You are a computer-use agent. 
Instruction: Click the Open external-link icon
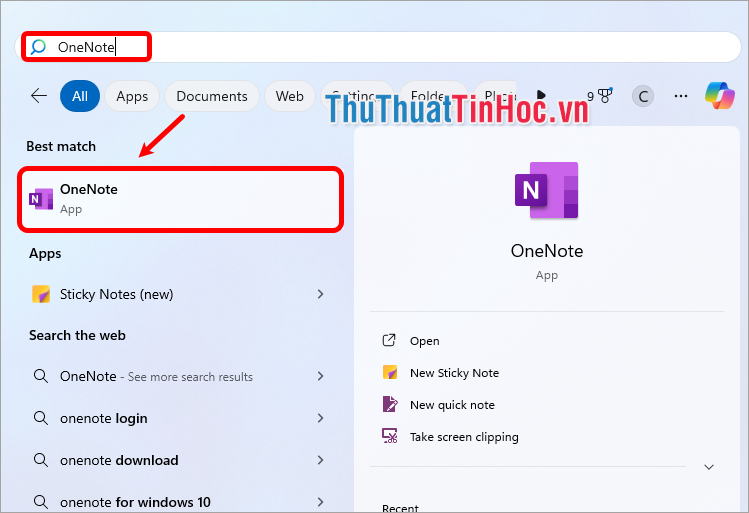pos(389,340)
